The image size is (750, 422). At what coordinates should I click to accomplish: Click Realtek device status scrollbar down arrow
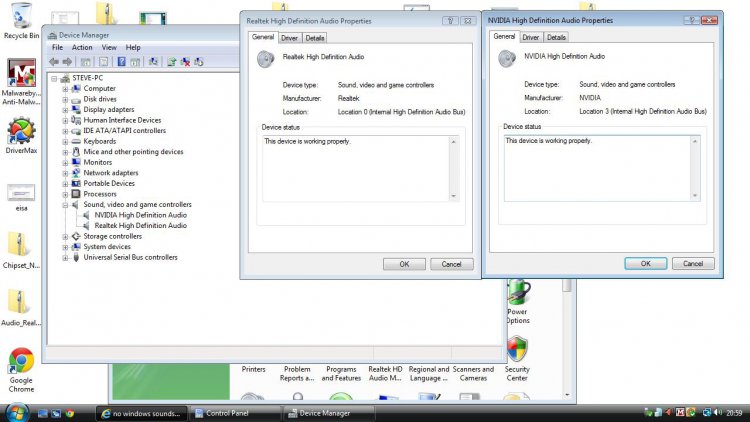[x=453, y=196]
